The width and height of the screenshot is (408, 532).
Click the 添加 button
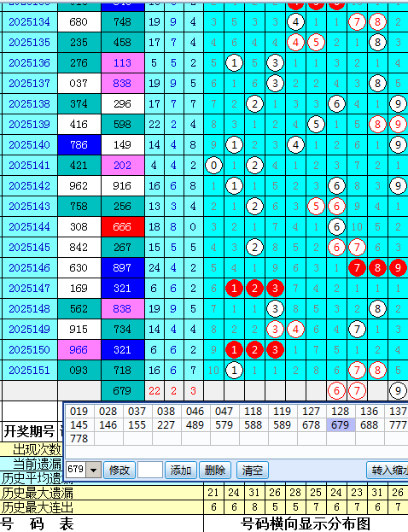pyautogui.click(x=180, y=470)
